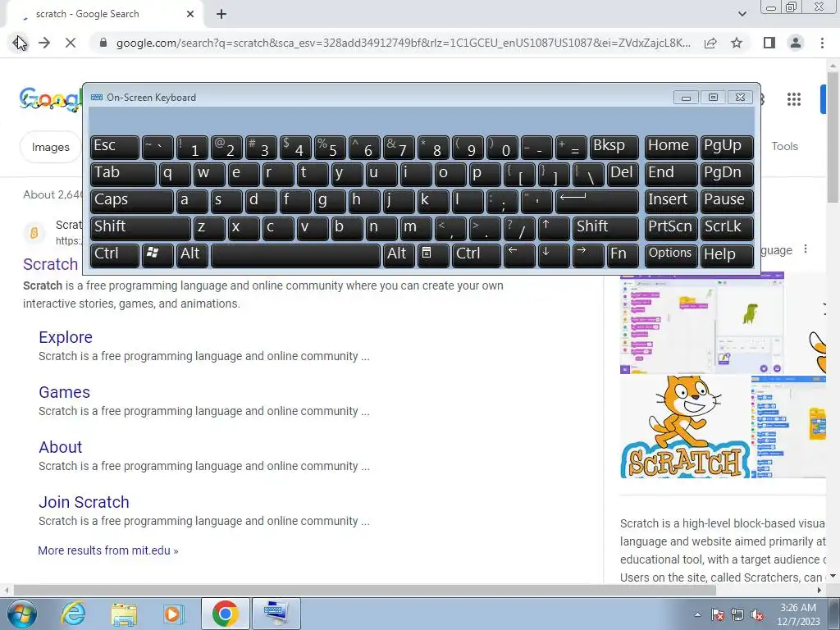Click the horizontal page scrollbar
The image size is (840, 630).
[x=364, y=590]
